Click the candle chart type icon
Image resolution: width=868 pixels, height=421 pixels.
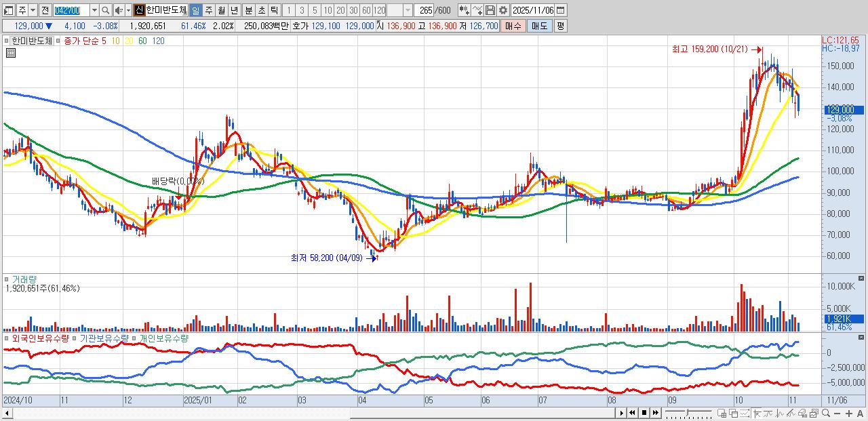[x=465, y=10]
